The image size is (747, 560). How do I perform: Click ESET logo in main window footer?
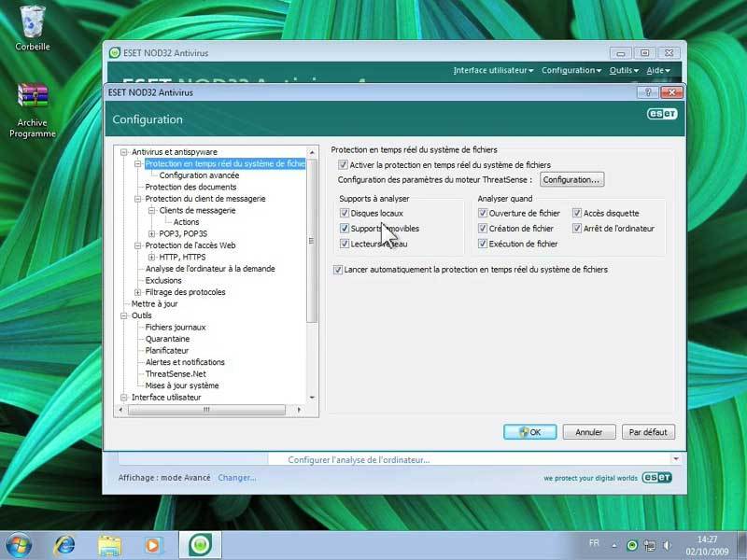click(657, 477)
